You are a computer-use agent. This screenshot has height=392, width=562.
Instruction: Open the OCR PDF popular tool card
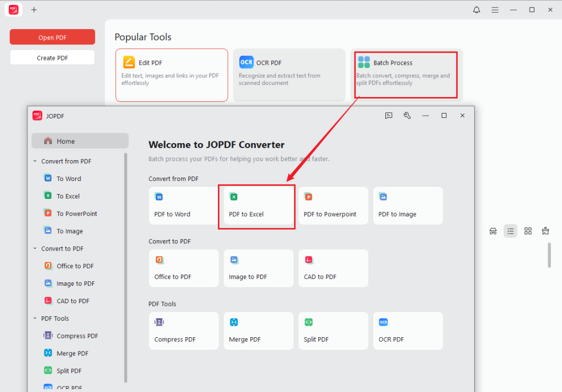(289, 75)
